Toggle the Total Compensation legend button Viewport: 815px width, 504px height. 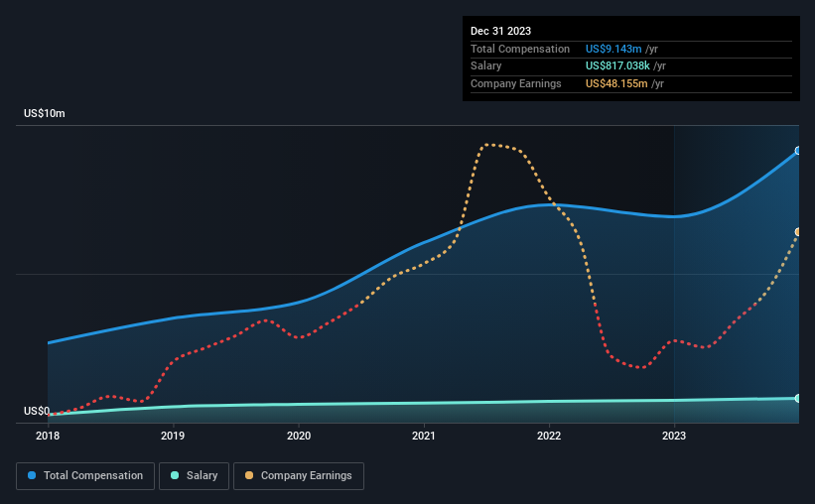coord(85,476)
